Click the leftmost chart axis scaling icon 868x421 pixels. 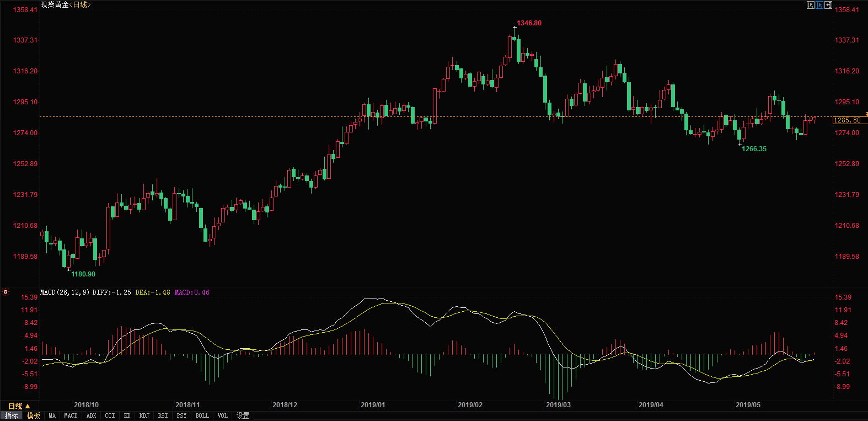click(810, 5)
